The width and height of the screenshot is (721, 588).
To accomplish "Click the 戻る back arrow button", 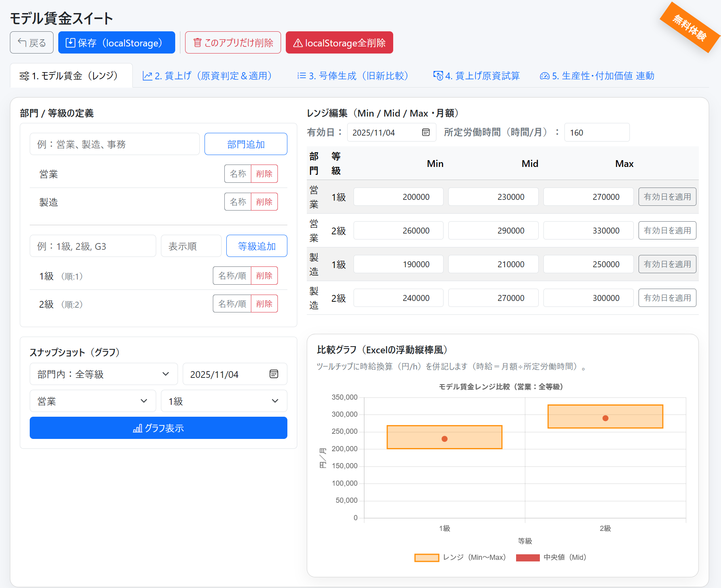I will 32,43.
